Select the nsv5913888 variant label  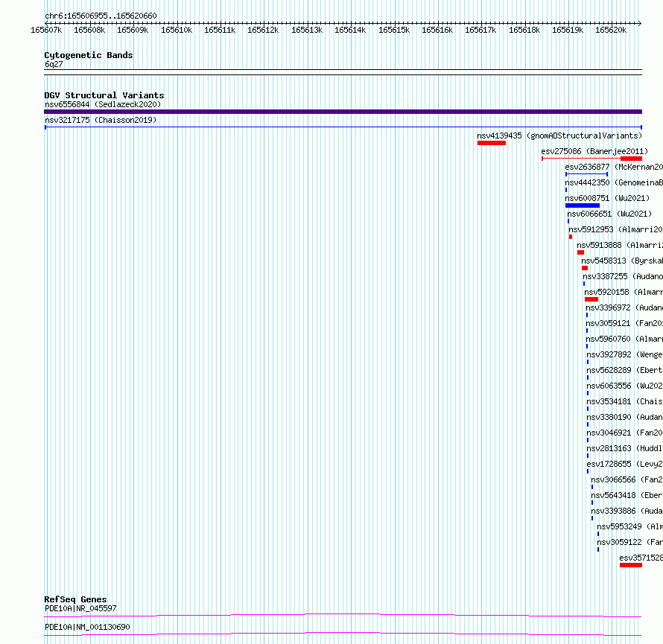click(x=620, y=245)
